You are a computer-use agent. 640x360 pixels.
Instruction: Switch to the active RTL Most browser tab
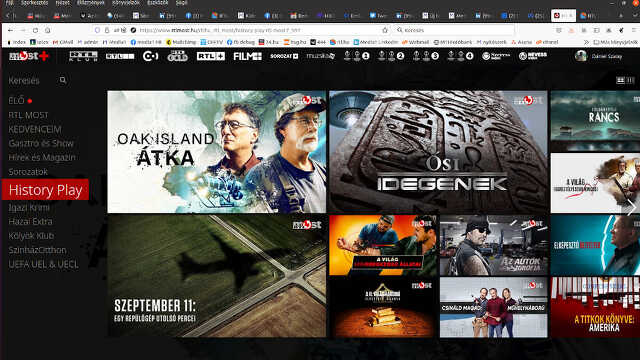click(x=564, y=16)
